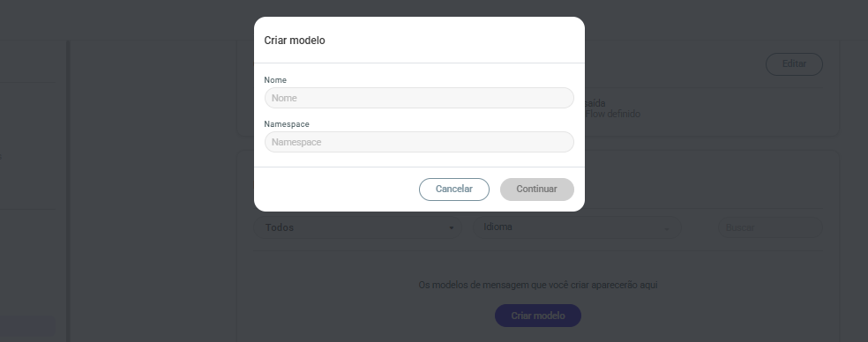Viewport: 868px width, 342px height.
Task: Click the purple Criar modelo button
Action: [537, 316]
